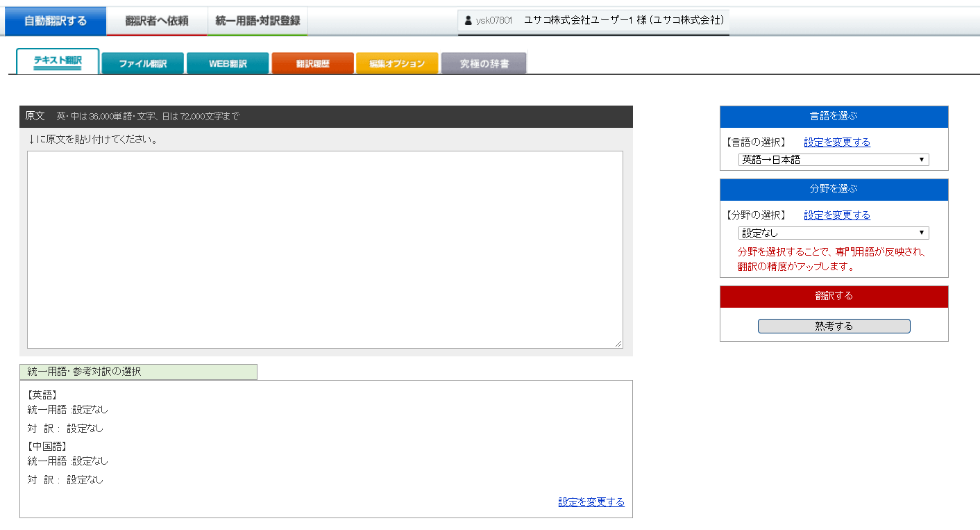980x530 pixels.
Task: Click inside the source text input area
Action: pos(325,249)
